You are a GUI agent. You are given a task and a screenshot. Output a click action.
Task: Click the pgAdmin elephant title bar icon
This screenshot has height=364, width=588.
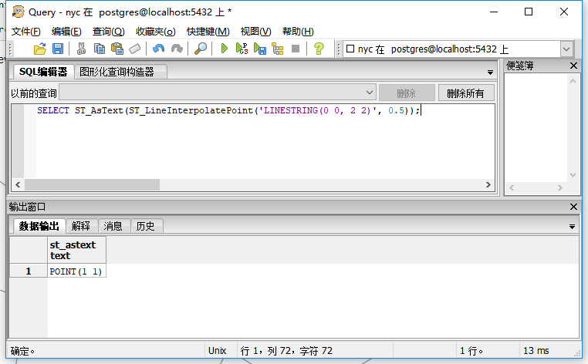point(18,12)
